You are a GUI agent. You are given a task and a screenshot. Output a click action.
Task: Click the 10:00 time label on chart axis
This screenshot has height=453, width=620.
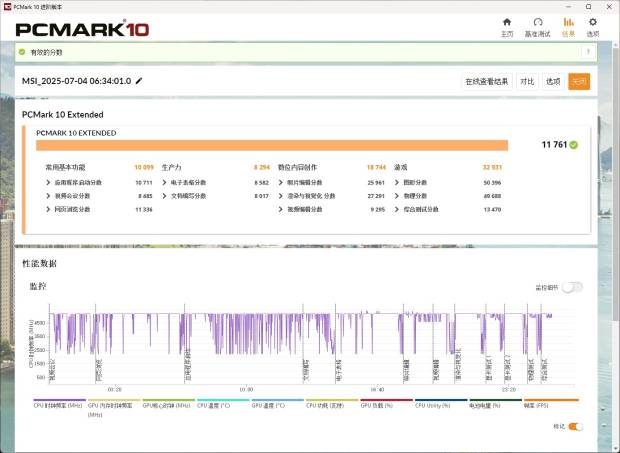point(246,390)
